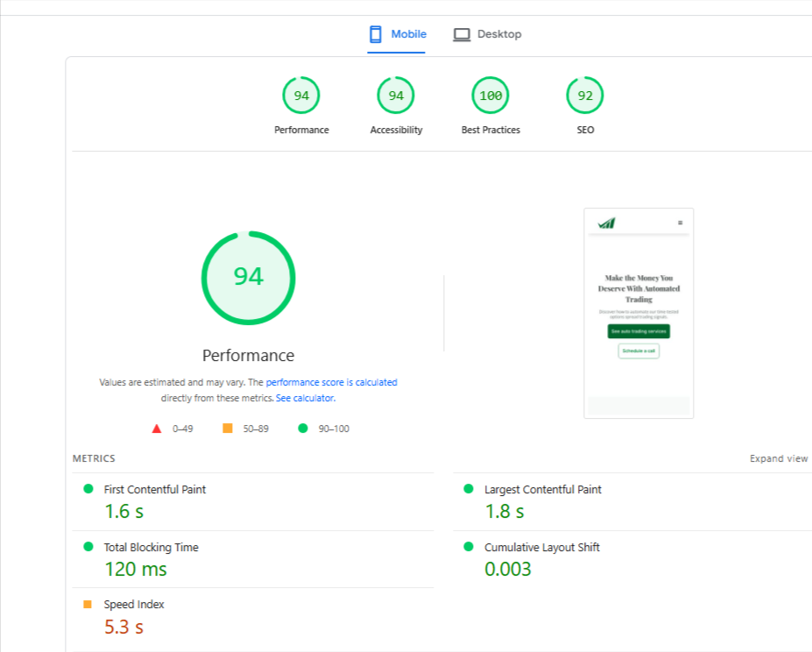Click green status dot beside Cumulative Layout Shift
Image resolution: width=812 pixels, height=652 pixels.
(469, 546)
